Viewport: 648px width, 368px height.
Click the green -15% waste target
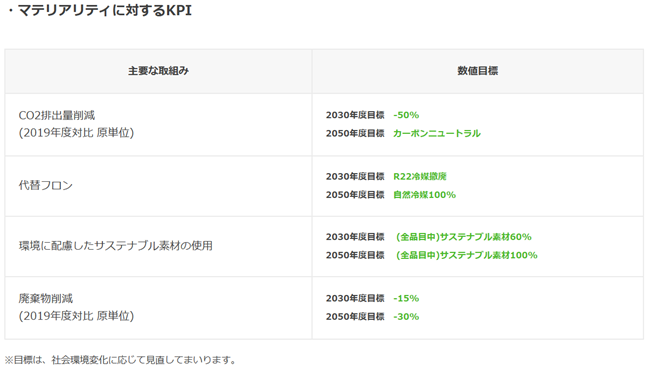[x=406, y=298]
